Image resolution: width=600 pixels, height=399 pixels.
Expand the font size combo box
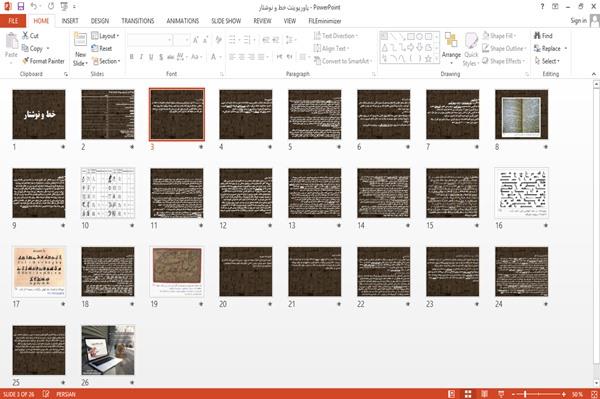(x=187, y=40)
